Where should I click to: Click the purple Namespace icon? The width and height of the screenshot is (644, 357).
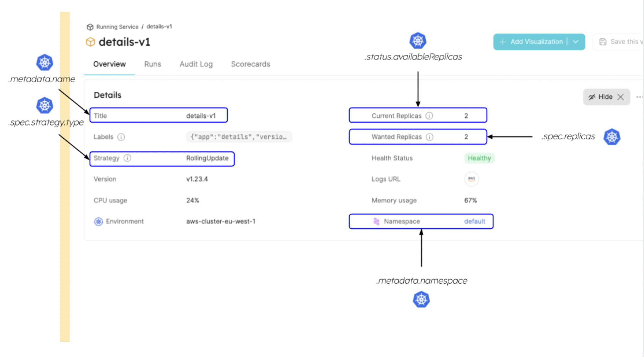tap(376, 221)
